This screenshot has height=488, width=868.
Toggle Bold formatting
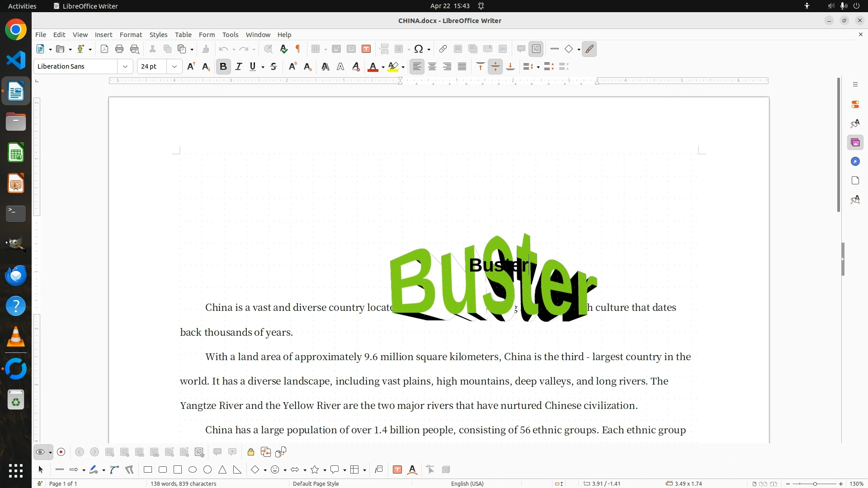click(x=223, y=67)
